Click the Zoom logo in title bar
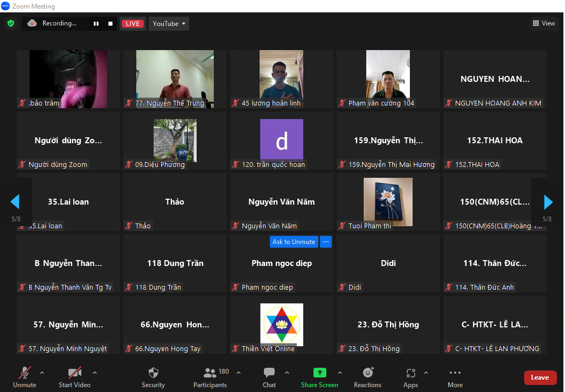This screenshot has width=565, height=392. 5,6
